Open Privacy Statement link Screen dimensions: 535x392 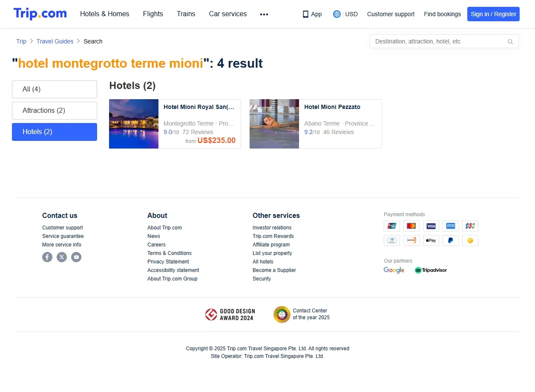pos(168,262)
